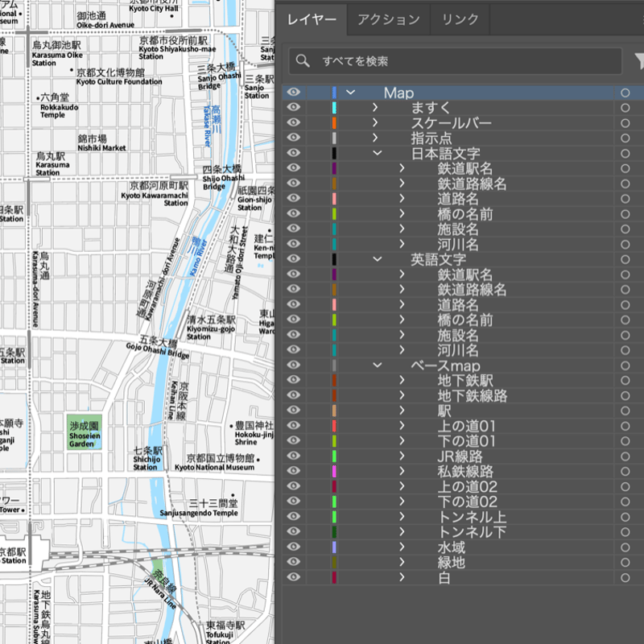Image resolution: width=644 pixels, height=644 pixels.
Task: Open the アクション tab
Action: coord(389,19)
